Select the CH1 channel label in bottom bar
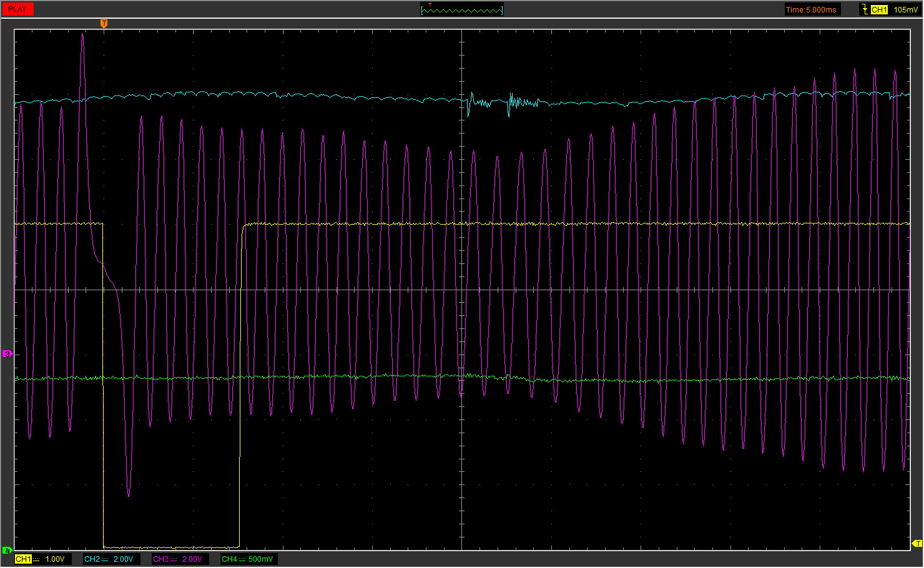Screen dimensions: 924x568 (23, 559)
